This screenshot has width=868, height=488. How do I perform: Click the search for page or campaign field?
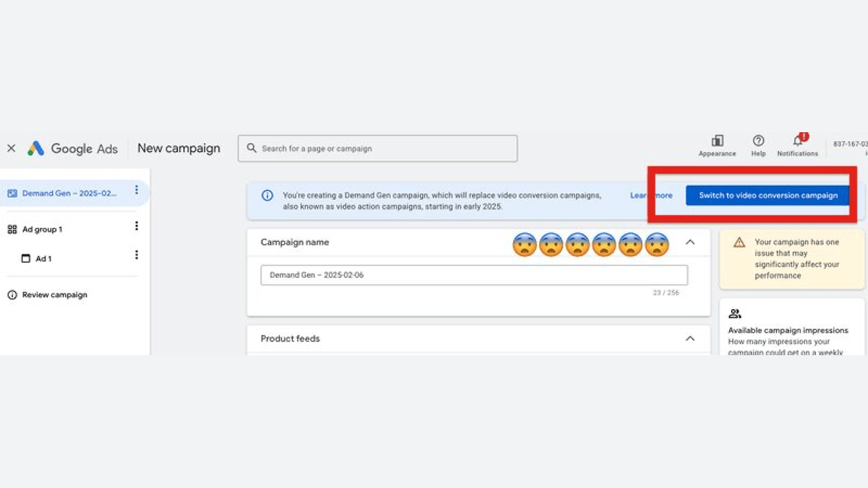pos(378,148)
